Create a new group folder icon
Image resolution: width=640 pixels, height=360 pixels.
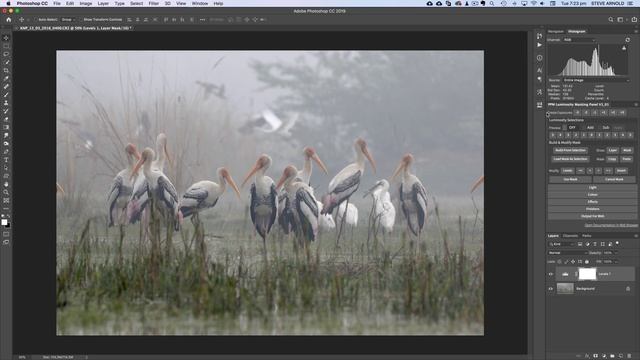tap(612, 356)
